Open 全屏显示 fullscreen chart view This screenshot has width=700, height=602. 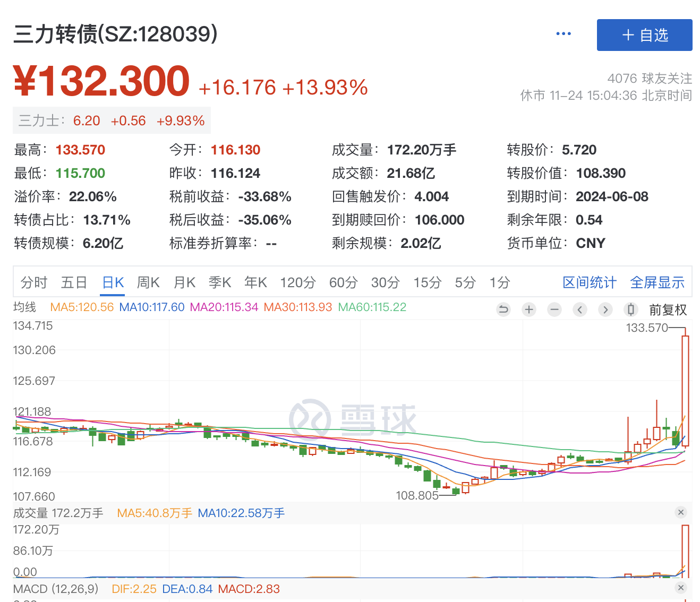click(657, 282)
